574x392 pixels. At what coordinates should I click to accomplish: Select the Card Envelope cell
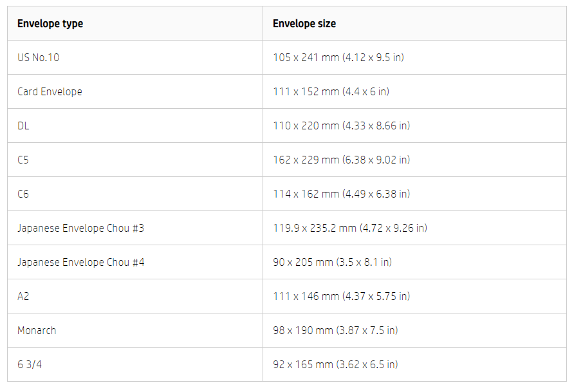pos(50,91)
